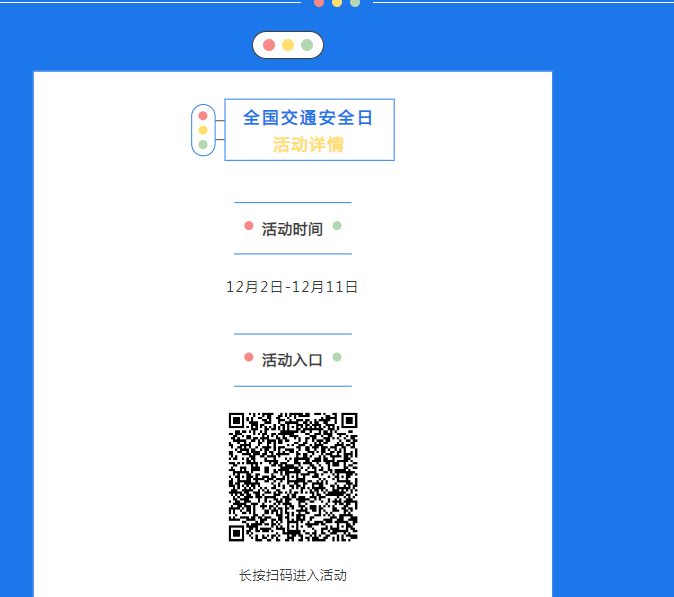Click the red dot in the top pill
Viewport: 674px width, 597px height.
coord(269,45)
